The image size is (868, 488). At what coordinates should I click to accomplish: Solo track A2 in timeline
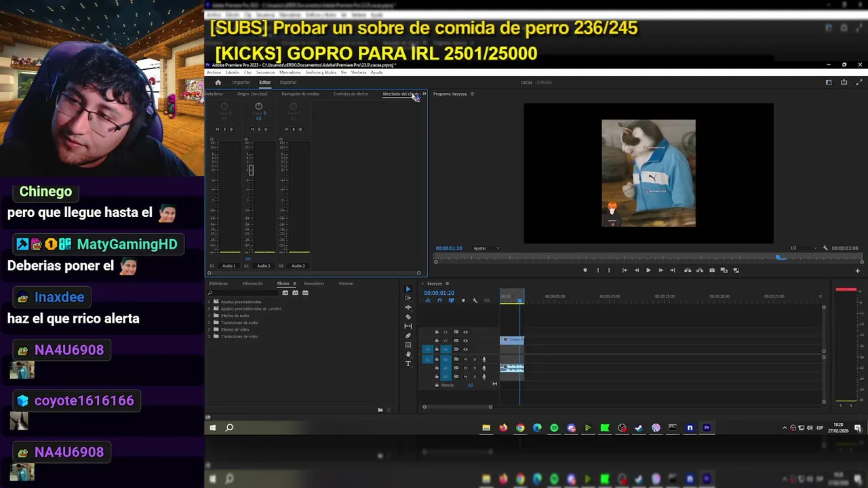(x=475, y=368)
